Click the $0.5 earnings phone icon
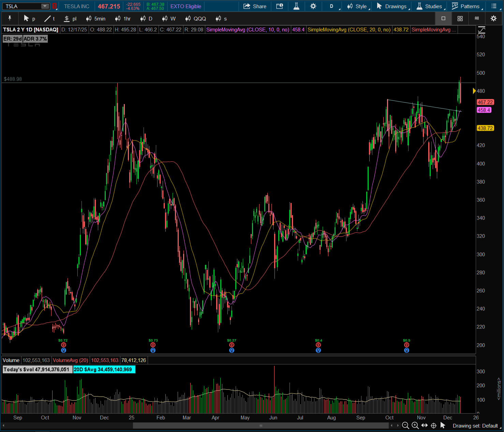504x432 pixels. click(x=406, y=345)
